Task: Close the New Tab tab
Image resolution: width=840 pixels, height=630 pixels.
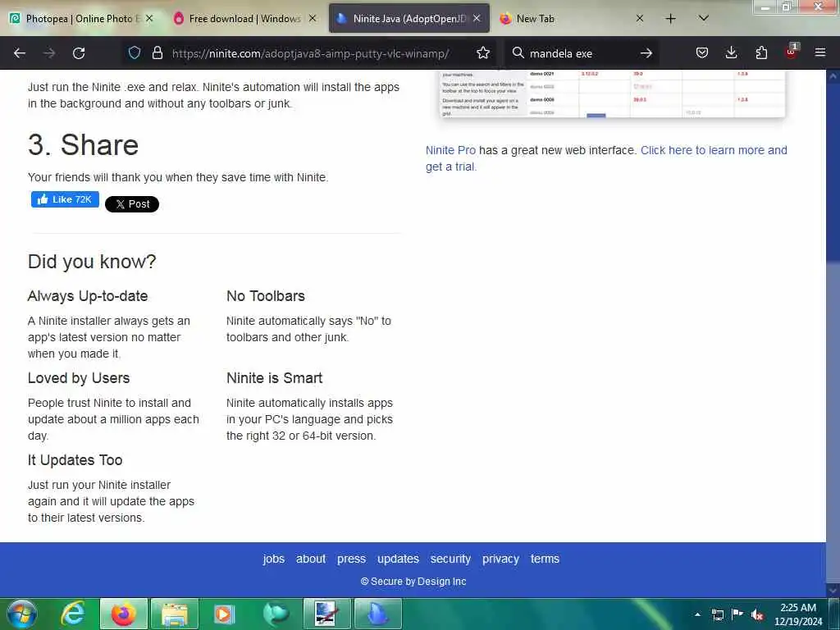Action: tap(640, 18)
